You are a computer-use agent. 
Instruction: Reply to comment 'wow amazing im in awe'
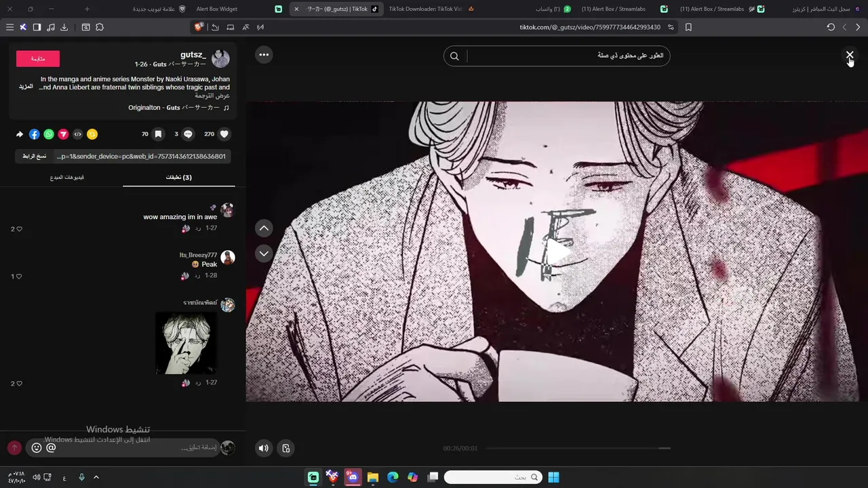(x=197, y=228)
